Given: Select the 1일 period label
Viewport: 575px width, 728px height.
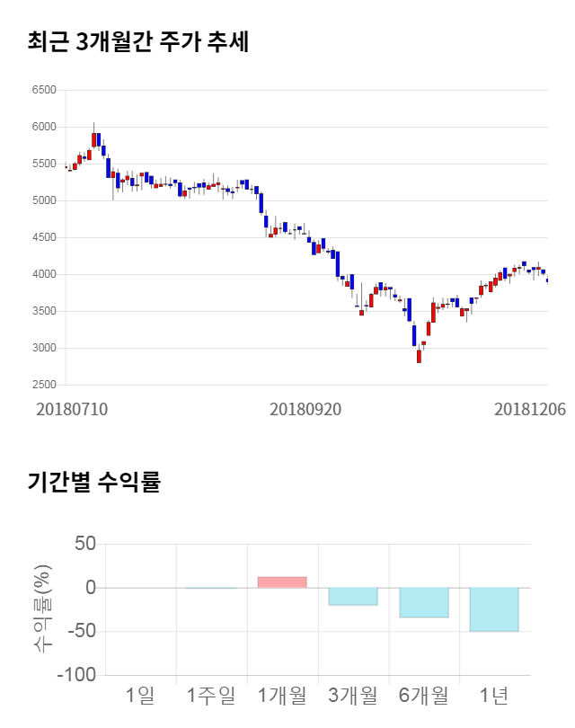Looking at the screenshot, I should (x=140, y=695).
